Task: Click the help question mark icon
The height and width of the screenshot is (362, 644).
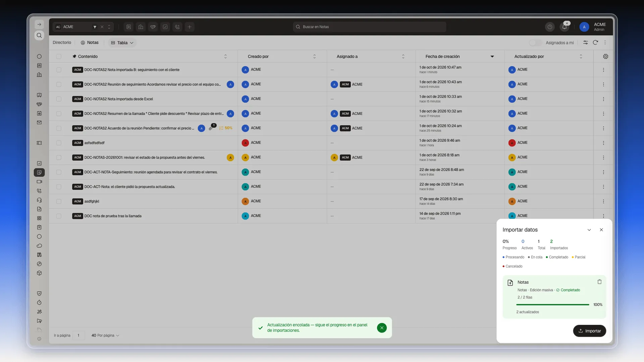Action: 550,27
